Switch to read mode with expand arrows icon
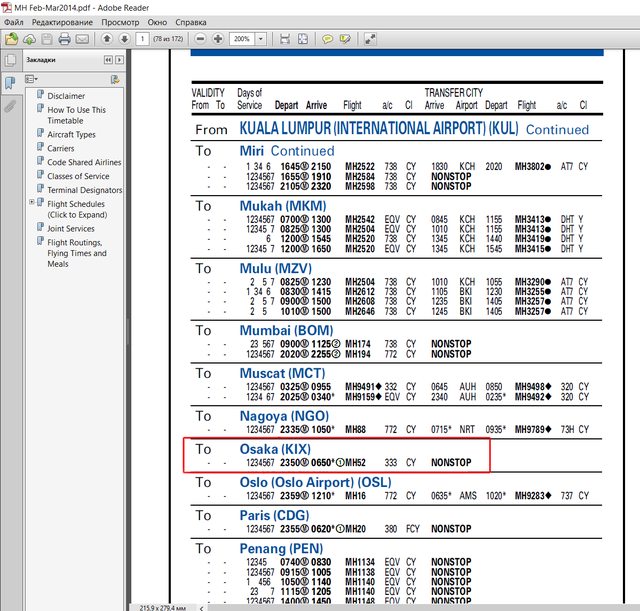 (370, 39)
